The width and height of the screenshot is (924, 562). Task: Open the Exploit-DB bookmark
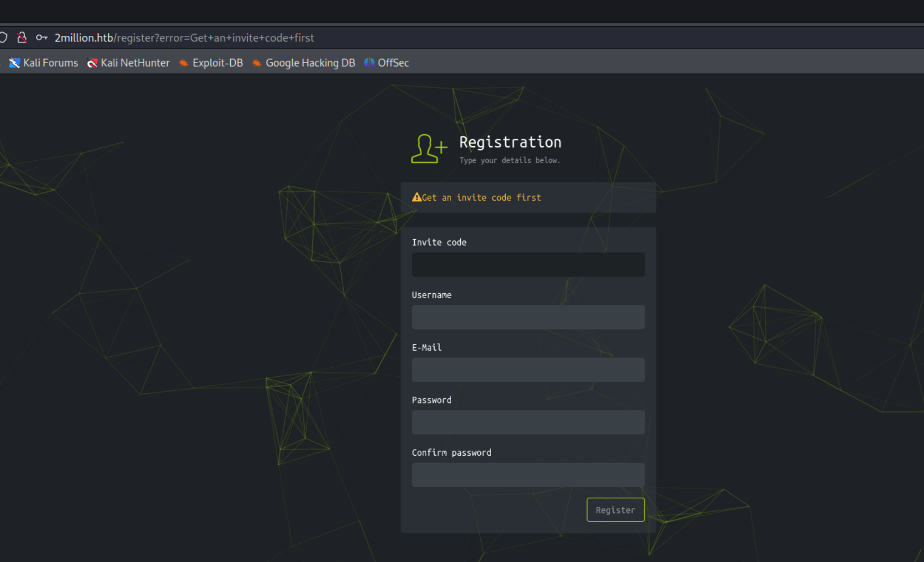point(211,63)
